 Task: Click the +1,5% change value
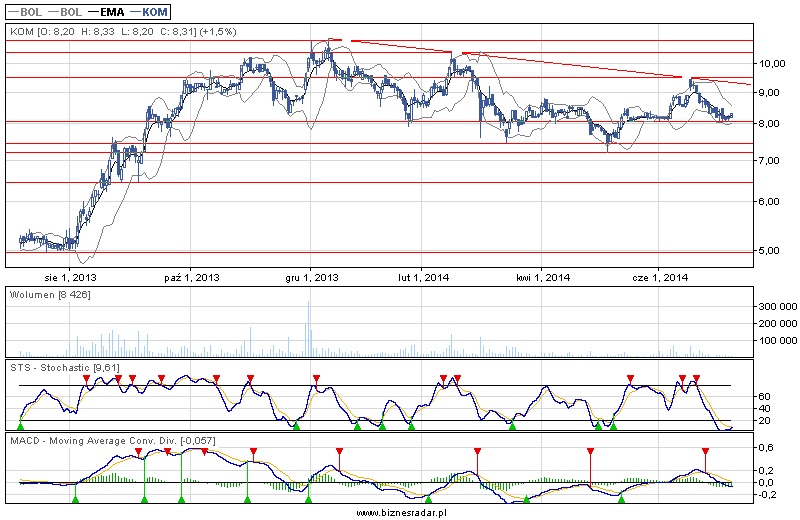[218, 32]
